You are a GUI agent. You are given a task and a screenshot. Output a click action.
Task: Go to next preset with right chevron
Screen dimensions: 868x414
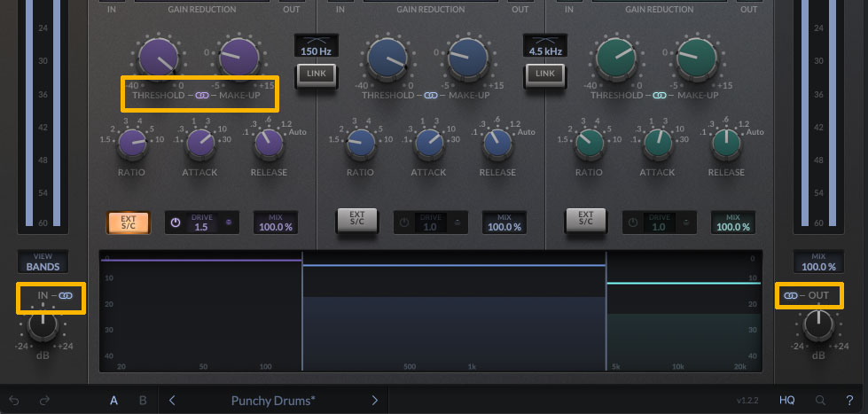[374, 400]
